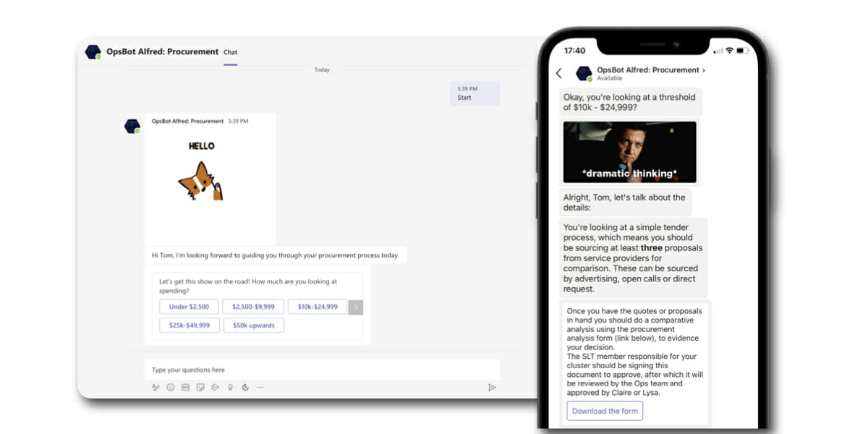The height and width of the screenshot is (434, 868).
Task: Choose the $50k upwards option
Action: coord(253,325)
